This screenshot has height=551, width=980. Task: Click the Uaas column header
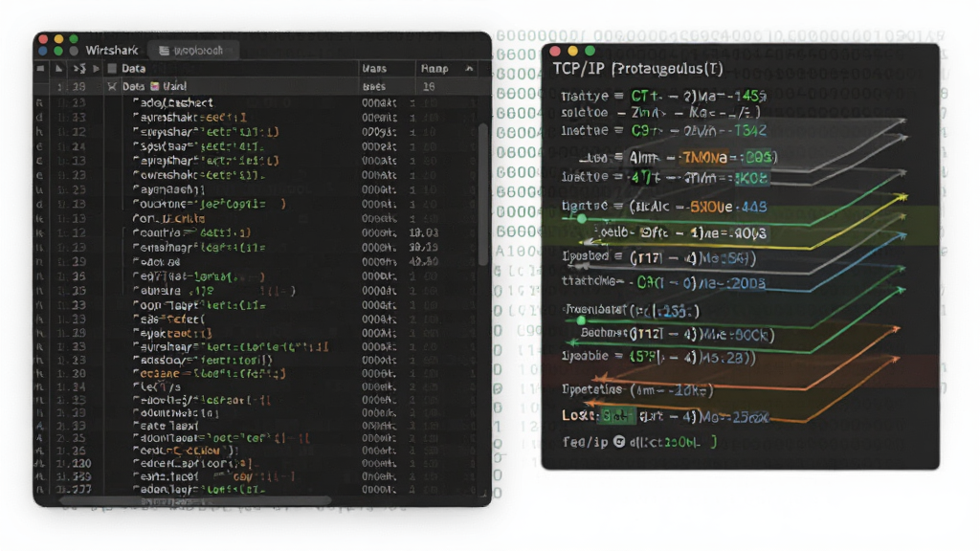pos(374,68)
